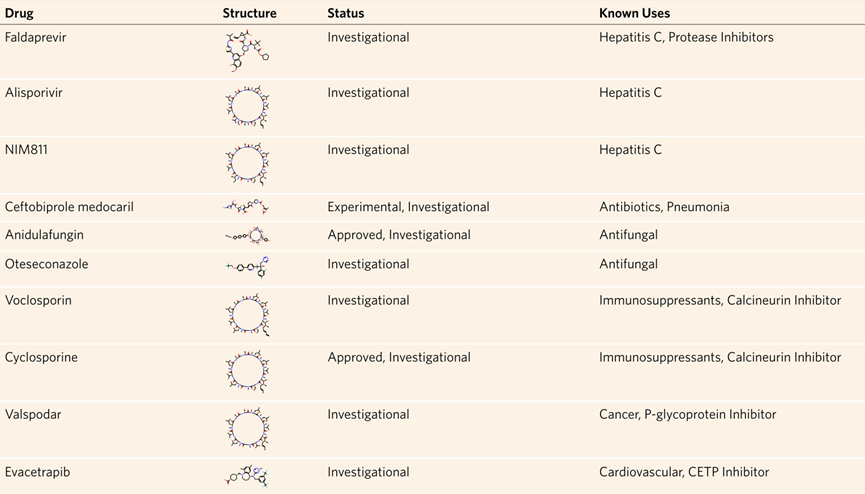Image resolution: width=865 pixels, height=494 pixels.
Task: Click the Evacetrapib structure thumbnail
Action: (x=247, y=476)
